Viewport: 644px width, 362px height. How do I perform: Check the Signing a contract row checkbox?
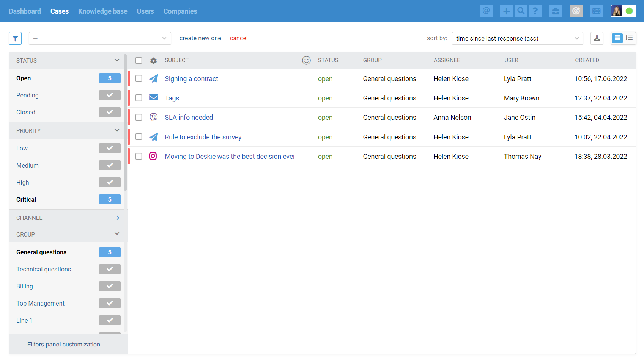(x=139, y=78)
